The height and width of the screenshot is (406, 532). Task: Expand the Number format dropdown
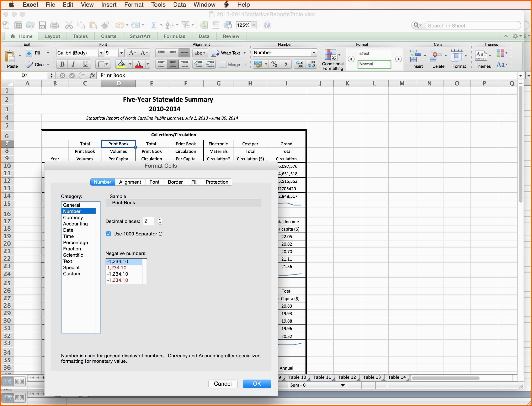314,53
